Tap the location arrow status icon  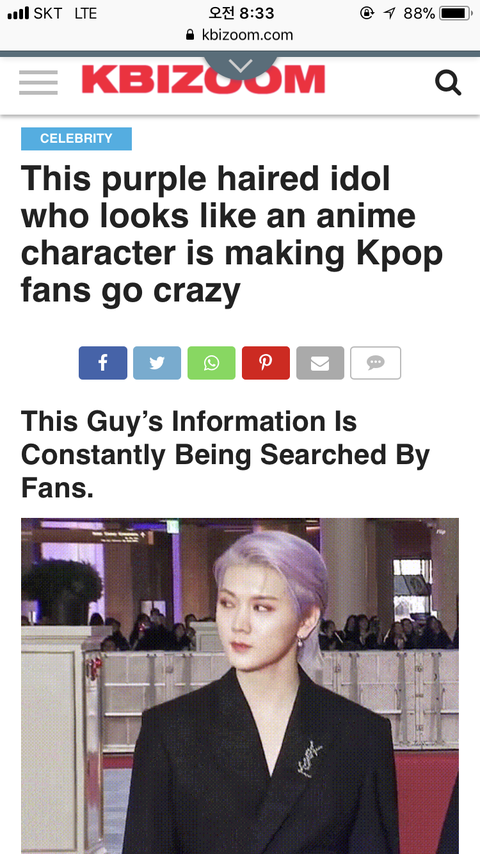point(389,13)
